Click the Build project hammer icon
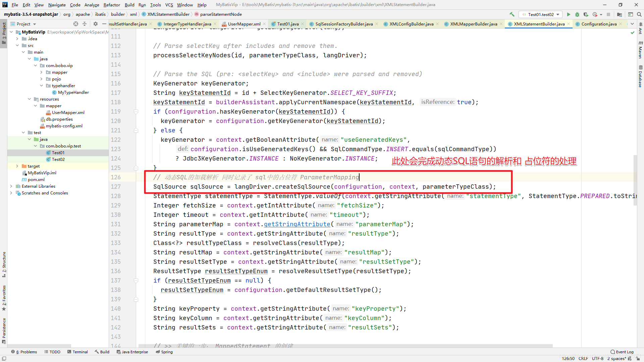The height and width of the screenshot is (362, 644). coord(512,14)
